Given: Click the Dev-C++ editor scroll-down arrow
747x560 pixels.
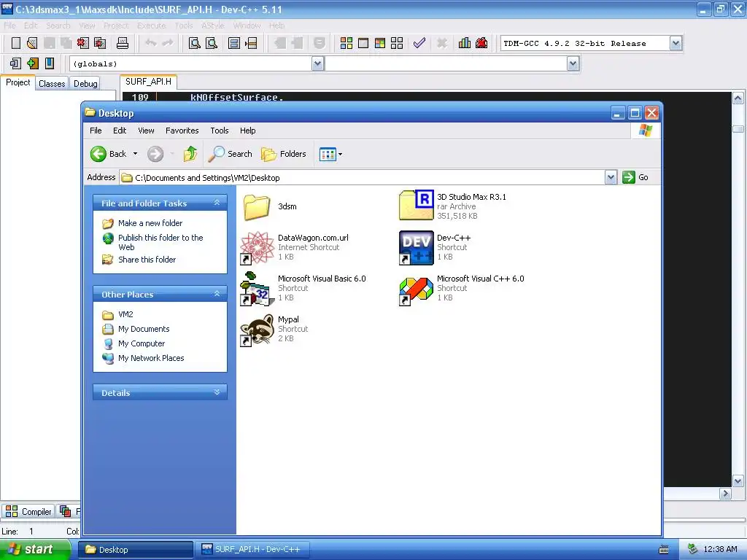Looking at the screenshot, I should point(738,481).
